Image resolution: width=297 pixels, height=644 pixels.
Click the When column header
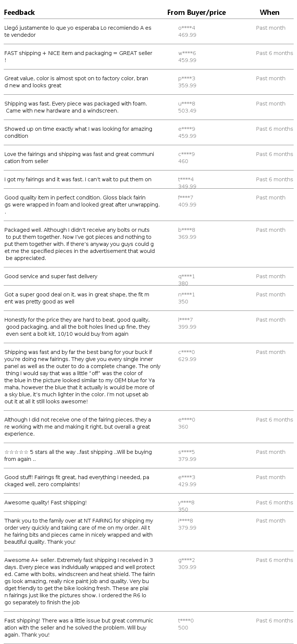[270, 13]
